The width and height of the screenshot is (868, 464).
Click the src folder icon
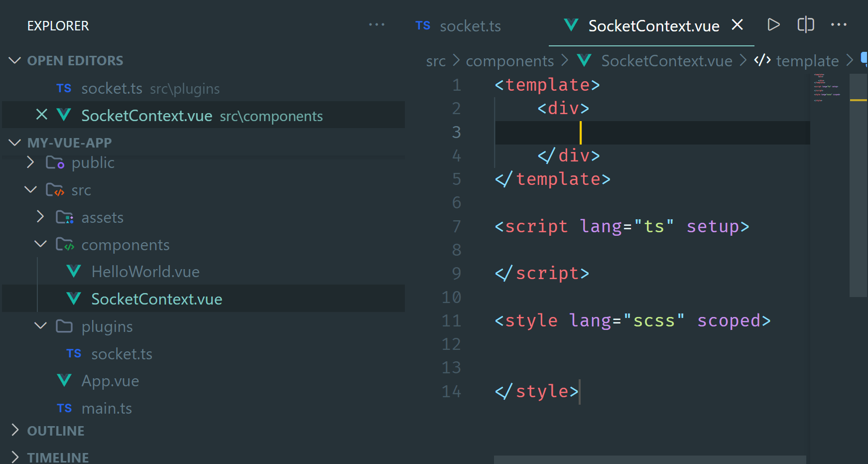[x=54, y=189]
